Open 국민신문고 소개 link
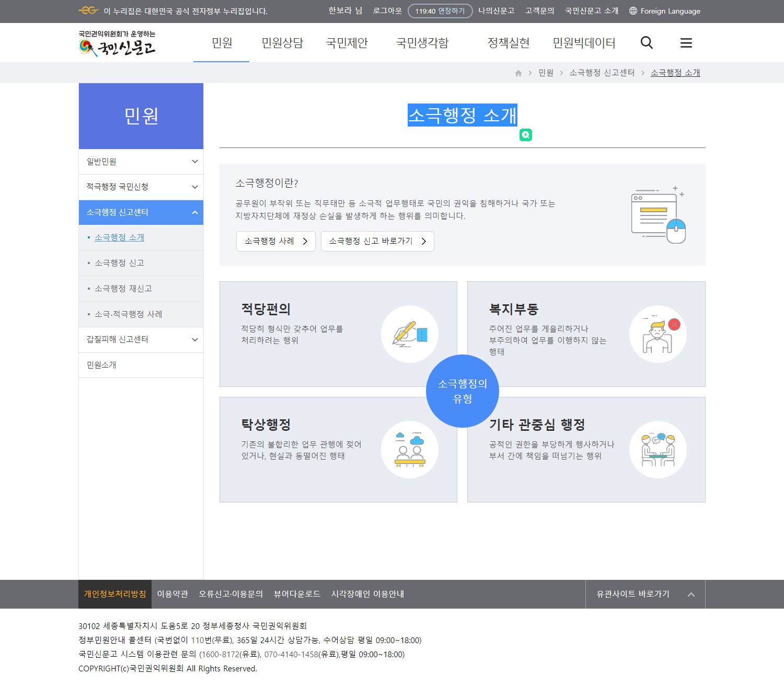Screen dimensions: 784x686 pos(592,10)
